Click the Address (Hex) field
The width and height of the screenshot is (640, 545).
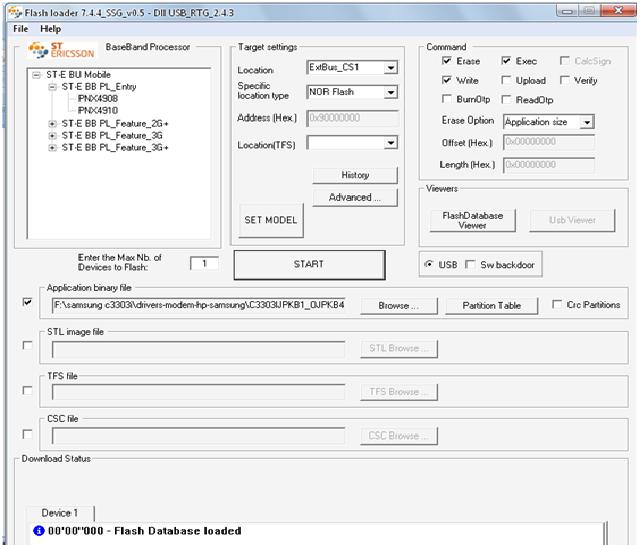[352, 118]
